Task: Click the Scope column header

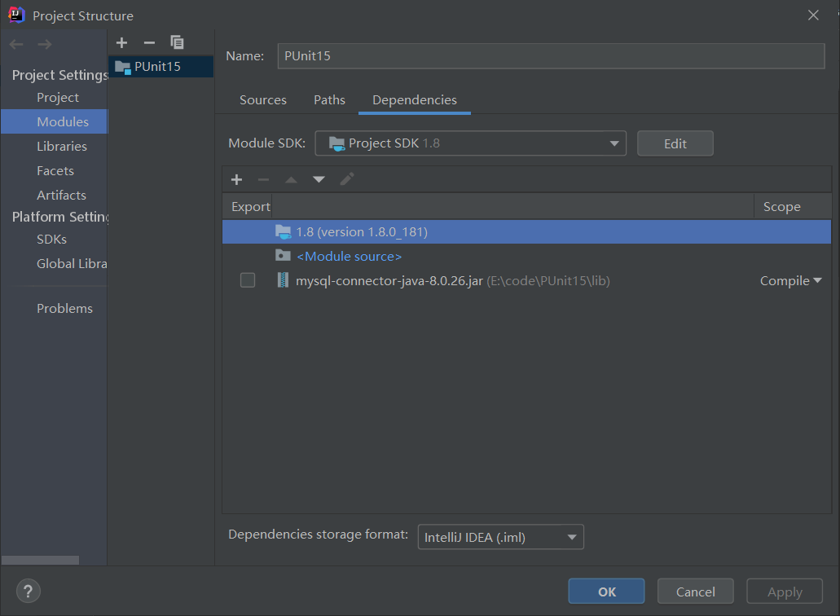Action: 793,207
